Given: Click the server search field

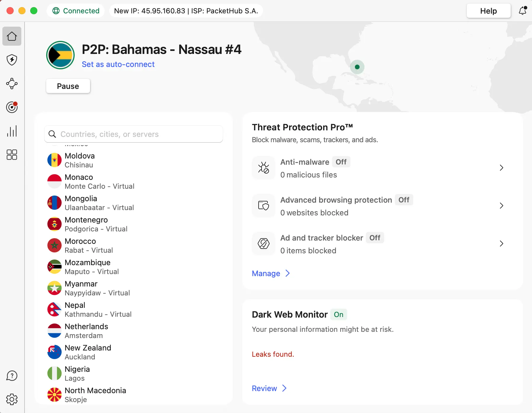Looking at the screenshot, I should [133, 134].
